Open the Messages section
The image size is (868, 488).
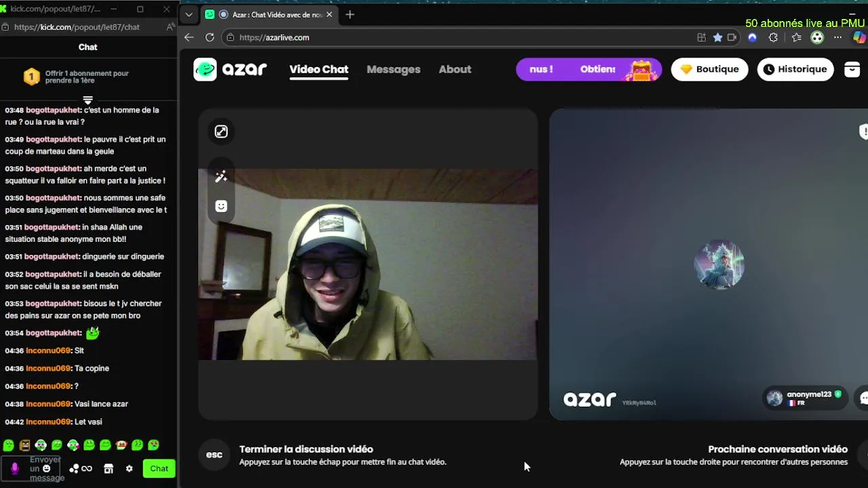pyautogui.click(x=393, y=69)
